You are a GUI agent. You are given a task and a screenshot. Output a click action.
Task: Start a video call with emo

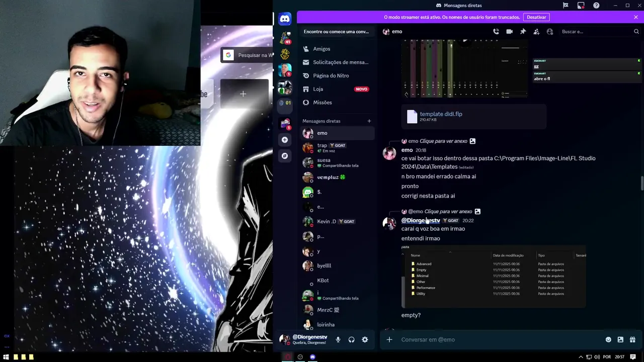pos(509,31)
